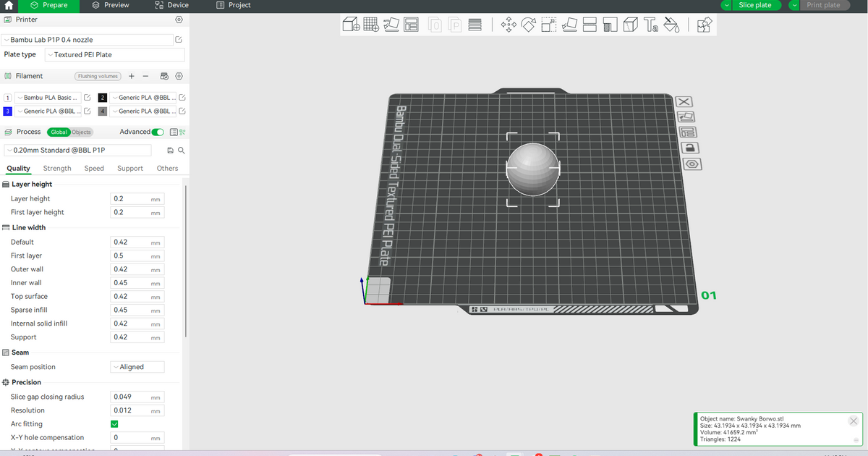The width and height of the screenshot is (868, 456).
Task: Open the Strength settings tab
Action: tap(56, 168)
